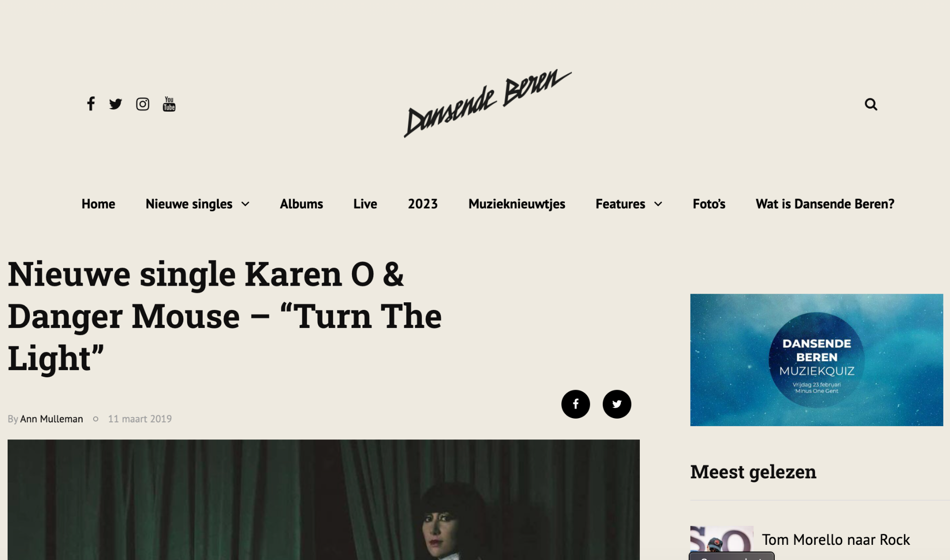Click the Dansende Beren logo
The image size is (950, 560).
tap(488, 103)
